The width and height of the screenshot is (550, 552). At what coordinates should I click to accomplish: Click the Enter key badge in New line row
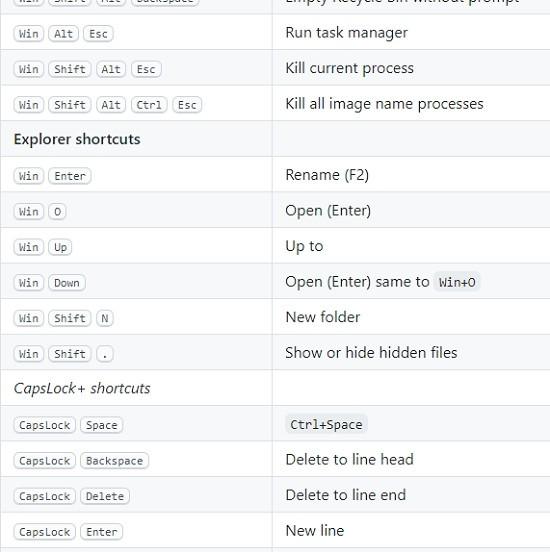click(101, 532)
